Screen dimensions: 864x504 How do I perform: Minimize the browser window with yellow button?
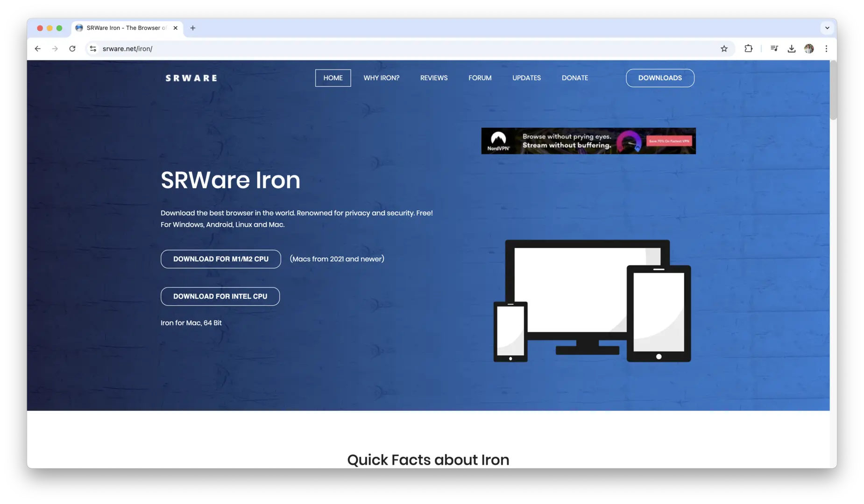tap(50, 28)
